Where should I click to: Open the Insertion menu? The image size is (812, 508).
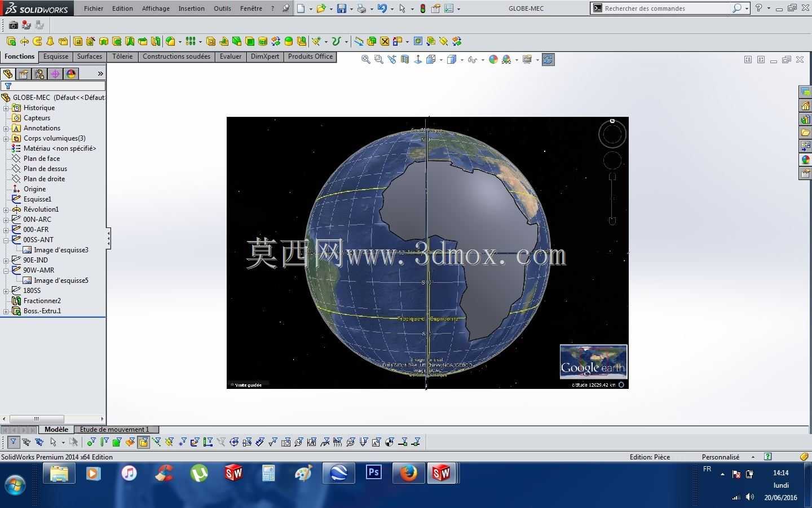192,8
